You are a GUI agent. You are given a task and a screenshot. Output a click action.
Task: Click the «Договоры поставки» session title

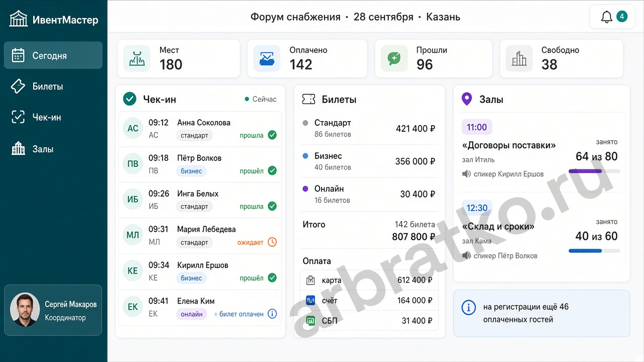point(509,145)
